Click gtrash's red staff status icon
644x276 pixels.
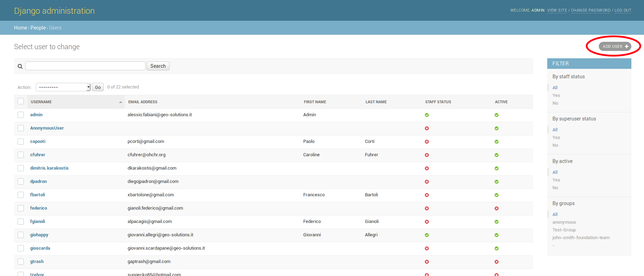[427, 262]
